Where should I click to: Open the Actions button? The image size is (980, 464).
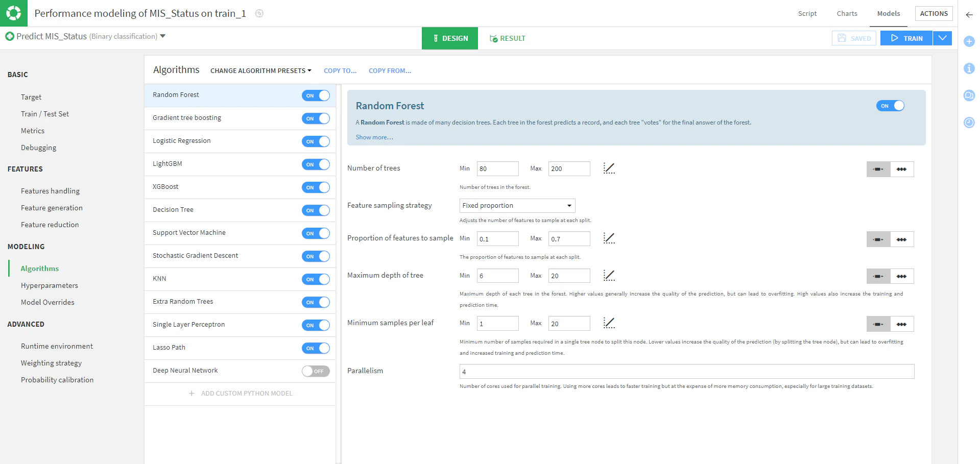coord(934,14)
